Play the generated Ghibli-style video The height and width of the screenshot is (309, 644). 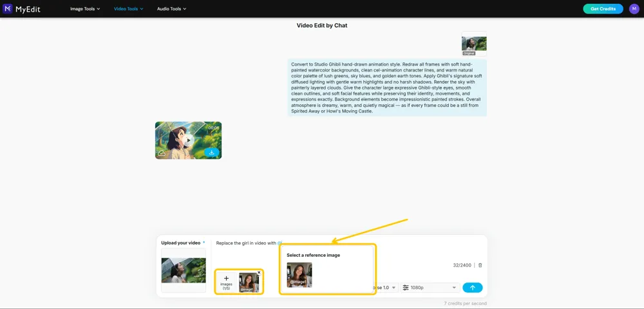(188, 140)
